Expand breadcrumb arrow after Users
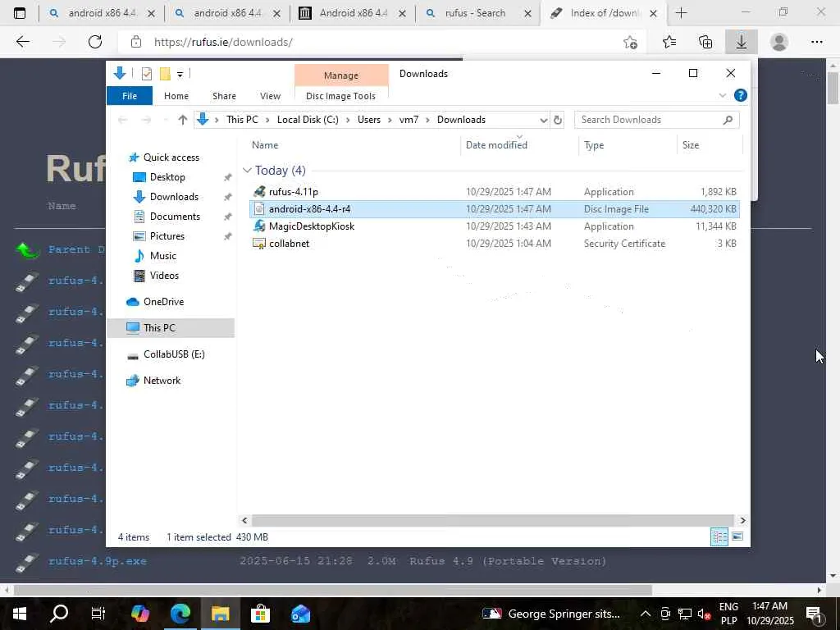 pyautogui.click(x=390, y=120)
